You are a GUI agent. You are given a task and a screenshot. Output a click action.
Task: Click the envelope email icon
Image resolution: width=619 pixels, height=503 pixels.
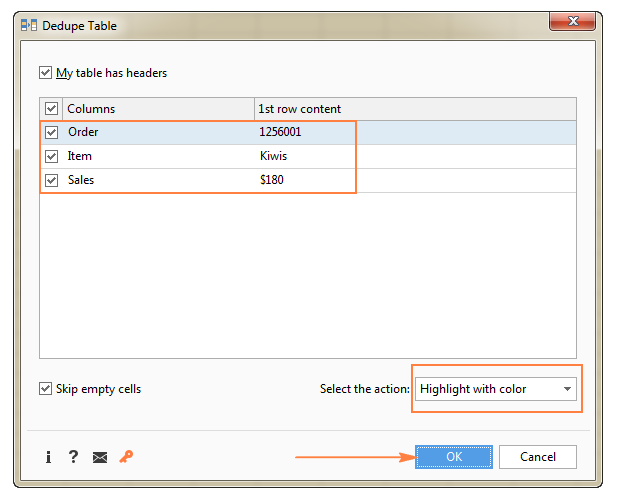coord(100,457)
